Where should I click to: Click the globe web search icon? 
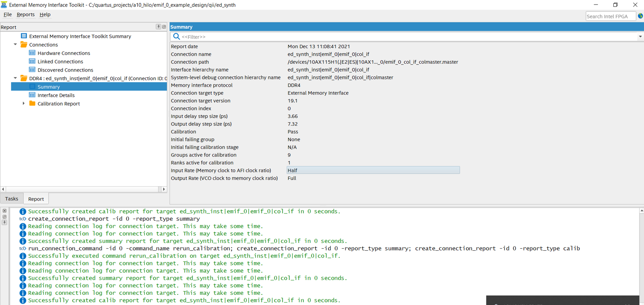click(x=640, y=16)
